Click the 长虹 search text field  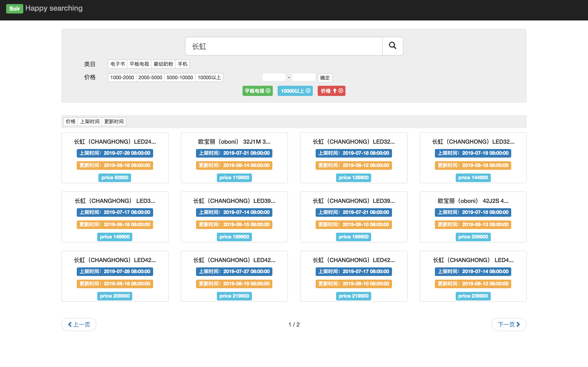284,46
